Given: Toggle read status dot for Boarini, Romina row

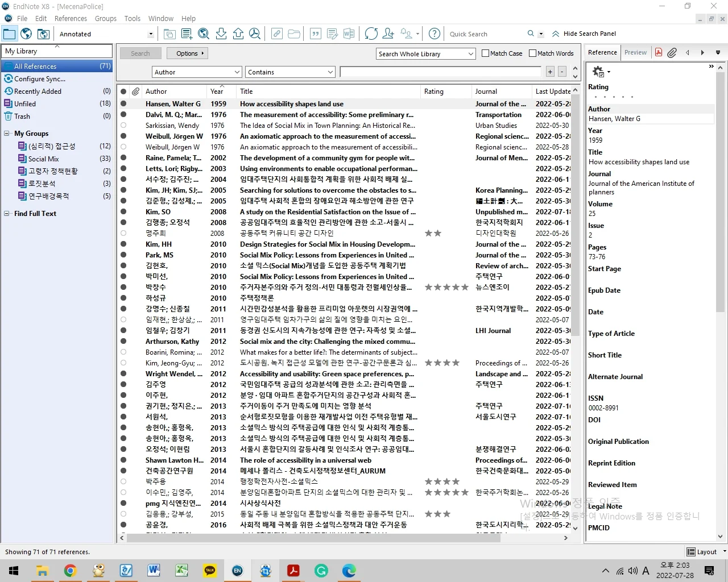Looking at the screenshot, I should 123,352.
